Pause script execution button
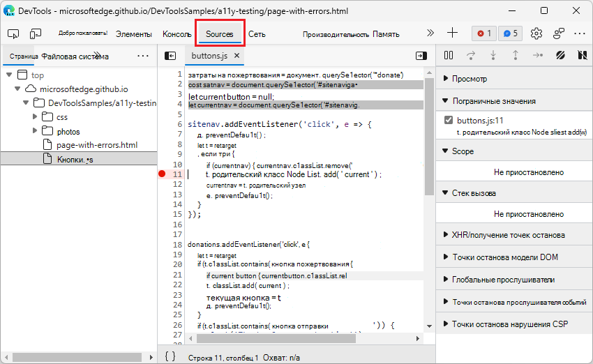Image resolution: width=593 pixels, height=364 pixels. point(449,56)
